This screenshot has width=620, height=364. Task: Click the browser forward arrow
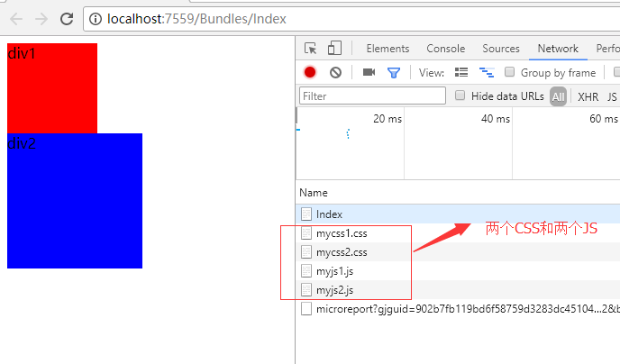[41, 19]
